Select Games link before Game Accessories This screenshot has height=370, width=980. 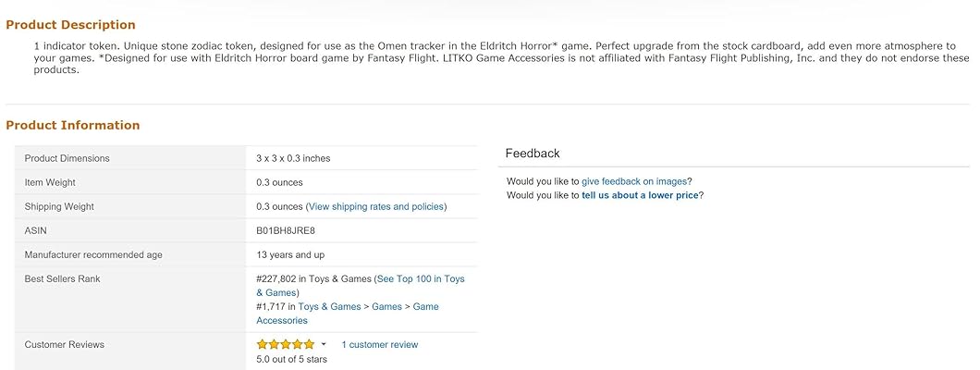(386, 306)
